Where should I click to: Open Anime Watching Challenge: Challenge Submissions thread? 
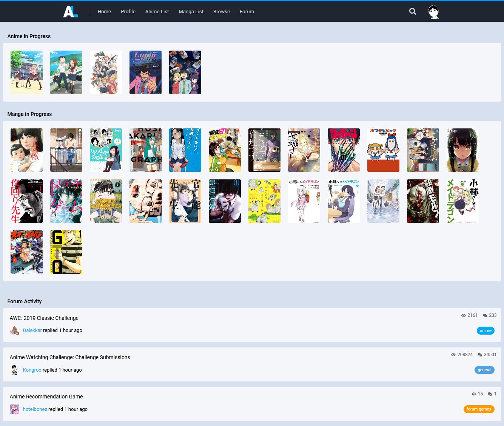click(x=70, y=357)
